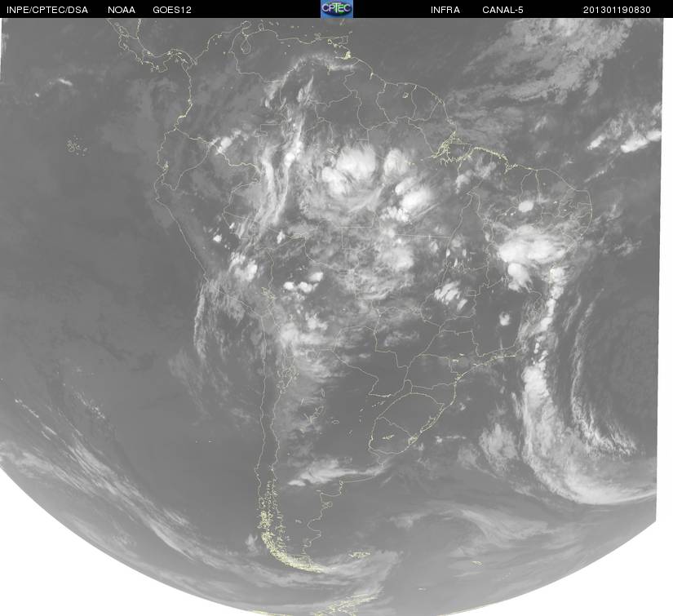Image resolution: width=673 pixels, height=616 pixels.
Task: Click the NOAA label in header
Action: coord(122,10)
